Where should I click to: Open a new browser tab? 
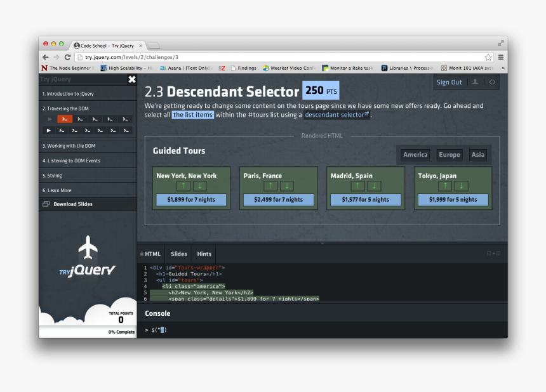(154, 46)
